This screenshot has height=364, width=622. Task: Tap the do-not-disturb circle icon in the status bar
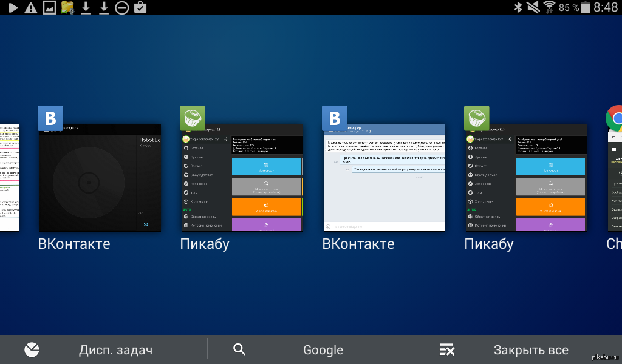click(x=121, y=7)
